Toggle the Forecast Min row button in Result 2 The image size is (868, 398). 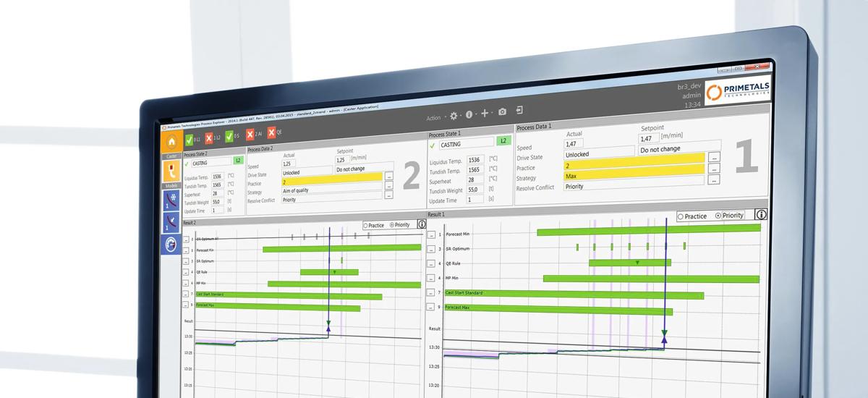point(186,250)
